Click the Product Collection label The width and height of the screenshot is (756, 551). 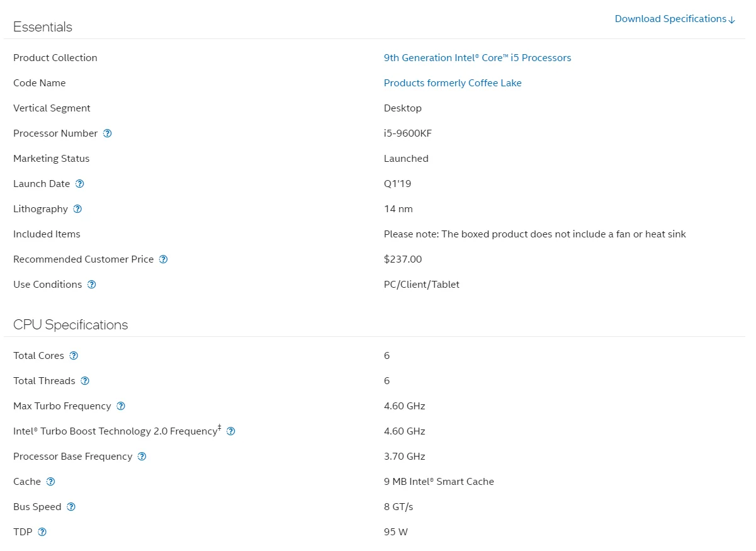(55, 58)
